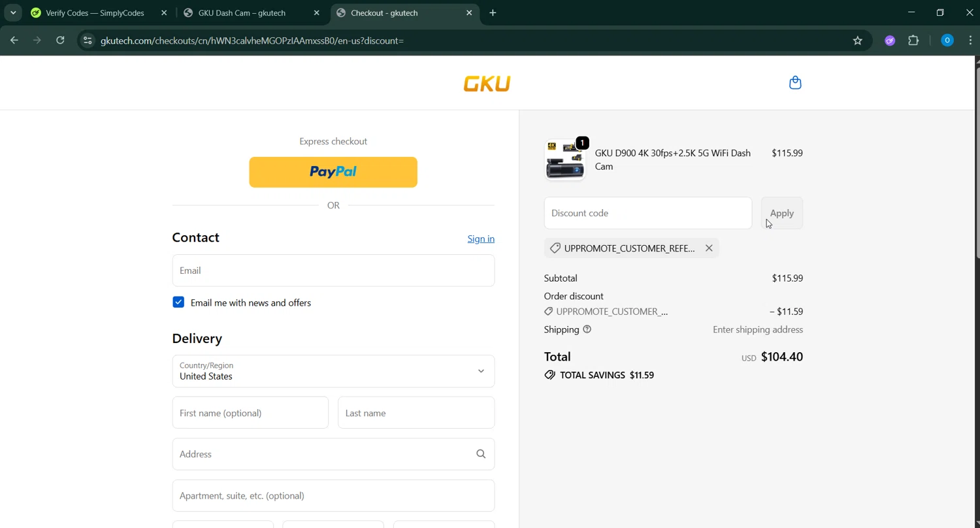Close the Verify Codes — SimplyCodes tab
Image resolution: width=980 pixels, height=528 pixels.
[164, 12]
